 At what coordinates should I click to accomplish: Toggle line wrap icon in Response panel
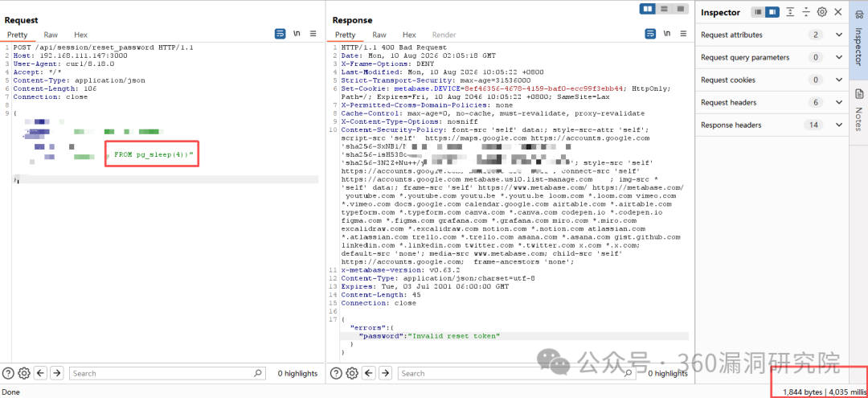click(650, 34)
